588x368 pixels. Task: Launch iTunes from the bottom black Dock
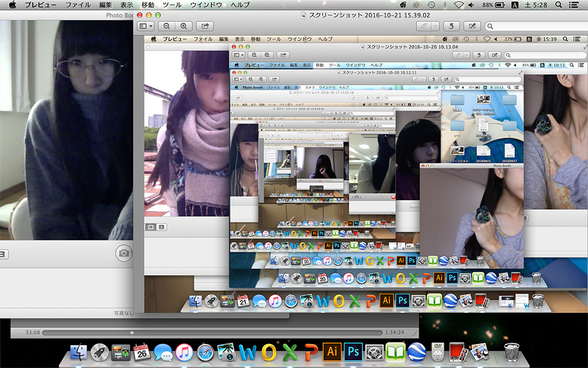click(184, 353)
